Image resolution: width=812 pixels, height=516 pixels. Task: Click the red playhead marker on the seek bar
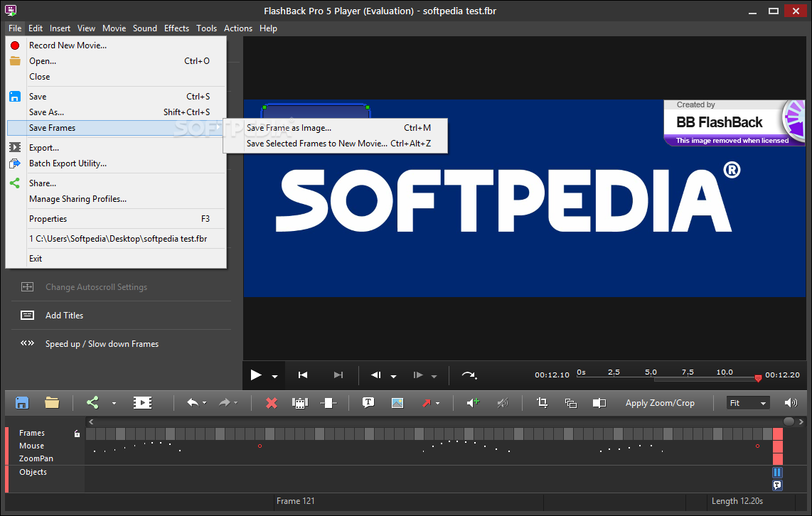(758, 378)
